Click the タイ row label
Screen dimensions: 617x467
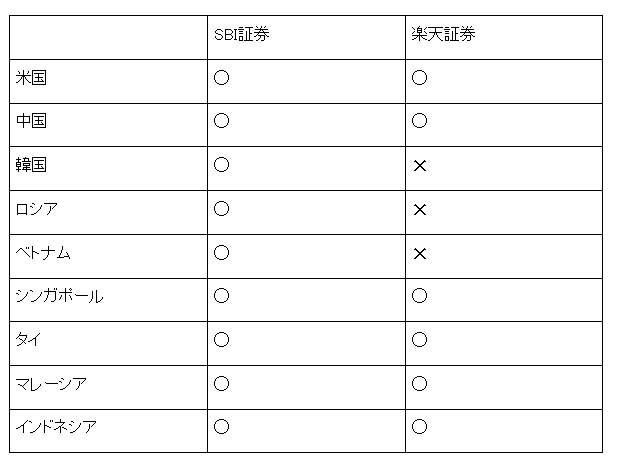[x=27, y=340]
